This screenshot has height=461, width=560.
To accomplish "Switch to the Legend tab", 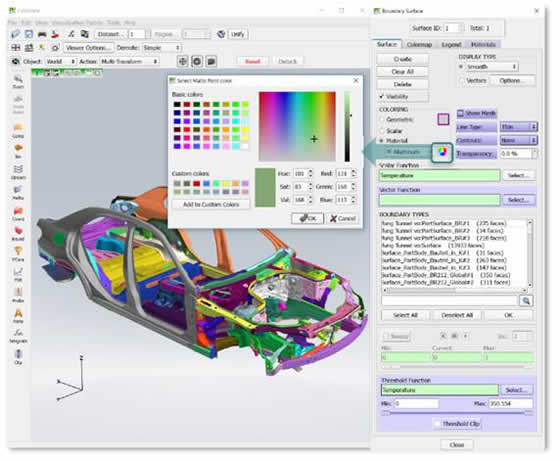I will coord(451,44).
